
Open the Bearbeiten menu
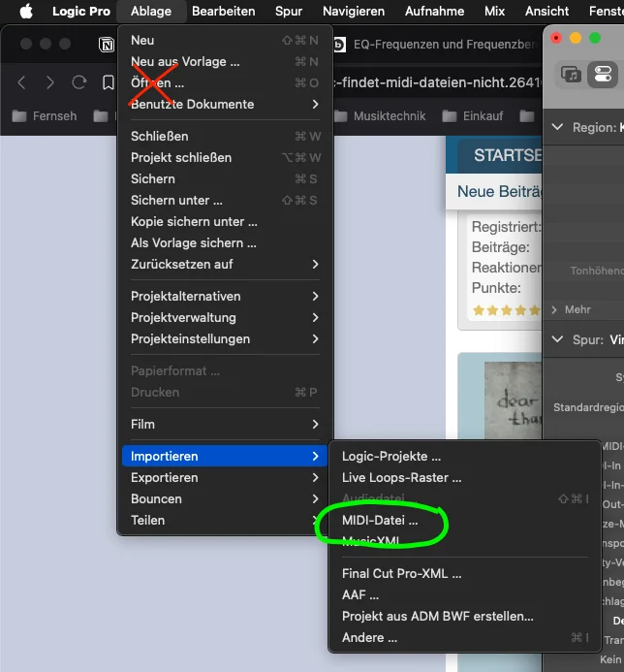pyautogui.click(x=223, y=11)
